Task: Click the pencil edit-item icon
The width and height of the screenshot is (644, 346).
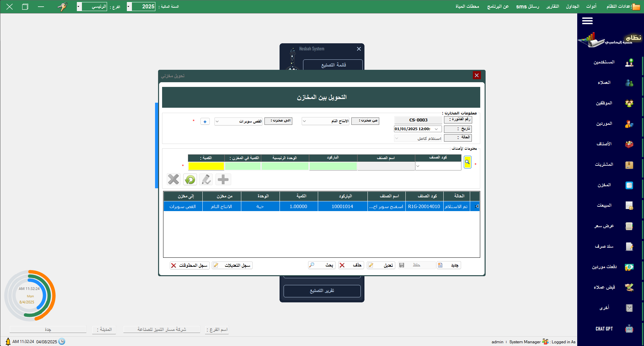Action: point(206,180)
